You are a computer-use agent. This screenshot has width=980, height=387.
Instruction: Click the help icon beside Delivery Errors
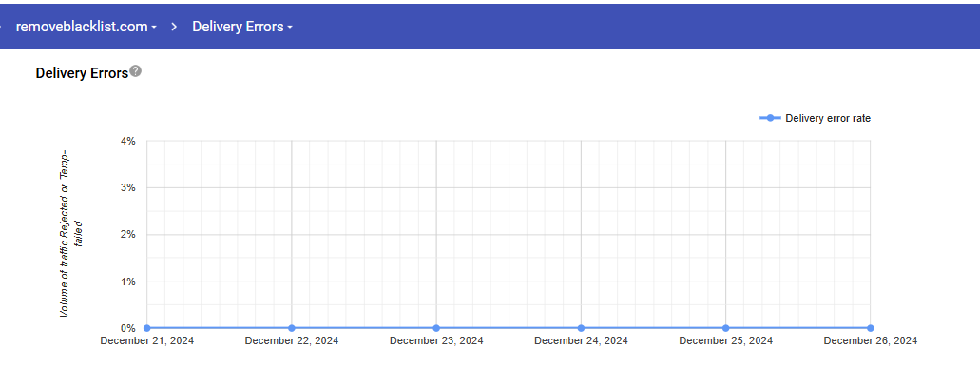coord(136,71)
